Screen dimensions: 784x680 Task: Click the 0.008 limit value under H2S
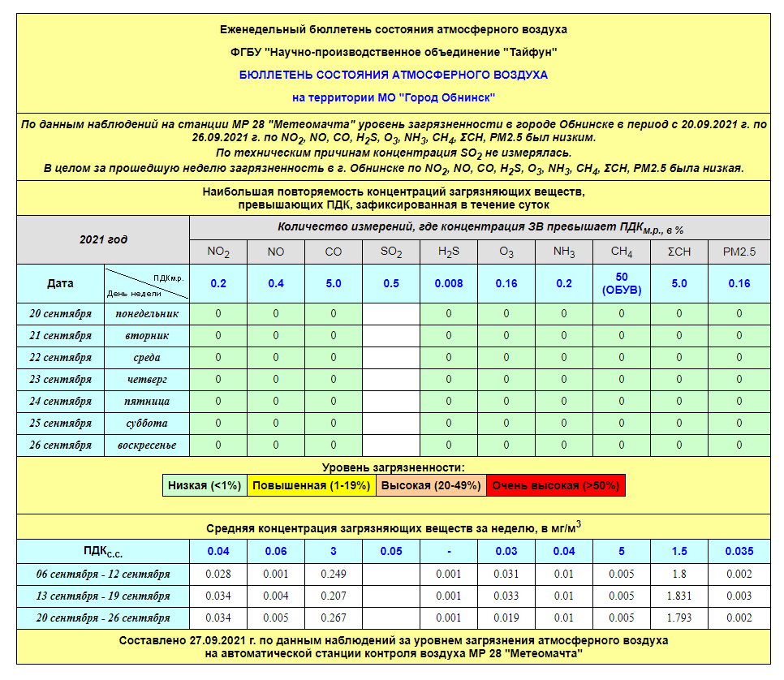(449, 284)
